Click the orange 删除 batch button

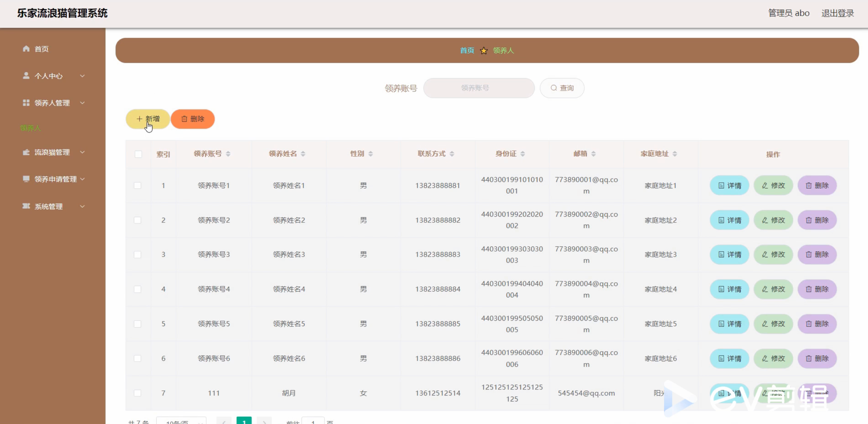click(193, 119)
